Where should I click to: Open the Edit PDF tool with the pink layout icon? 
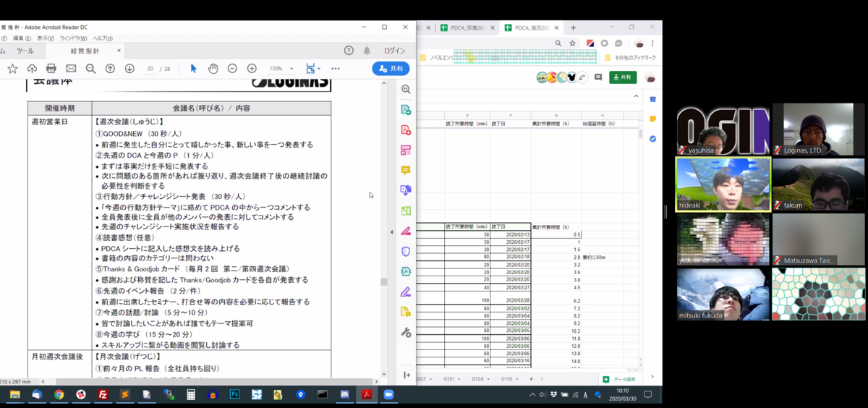tap(406, 150)
